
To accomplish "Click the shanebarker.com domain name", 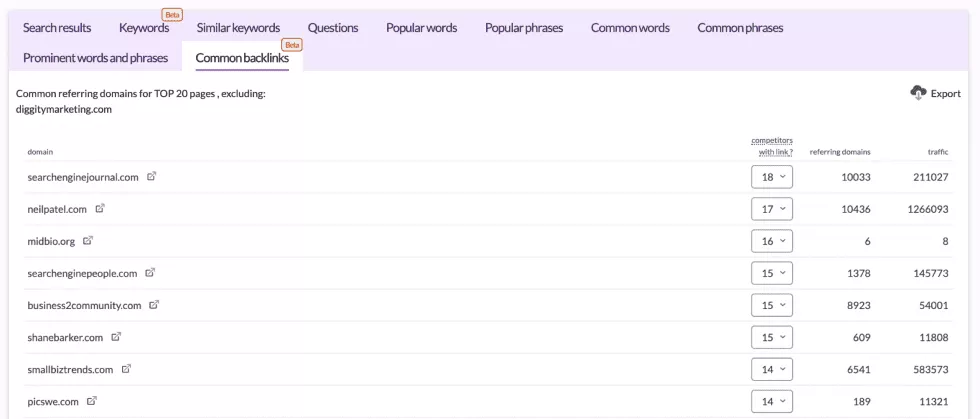I will (x=65, y=337).
